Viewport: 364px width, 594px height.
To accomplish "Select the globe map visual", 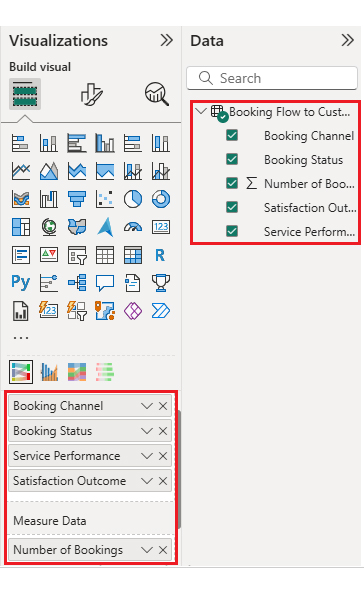I will [49, 227].
